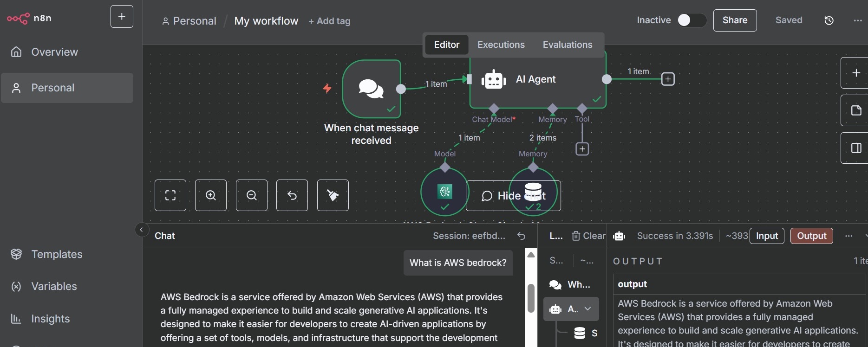Click Add tag

(x=330, y=21)
